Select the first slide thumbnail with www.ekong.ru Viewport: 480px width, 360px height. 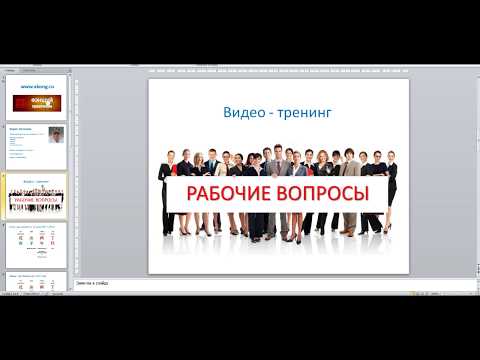click(x=36, y=98)
